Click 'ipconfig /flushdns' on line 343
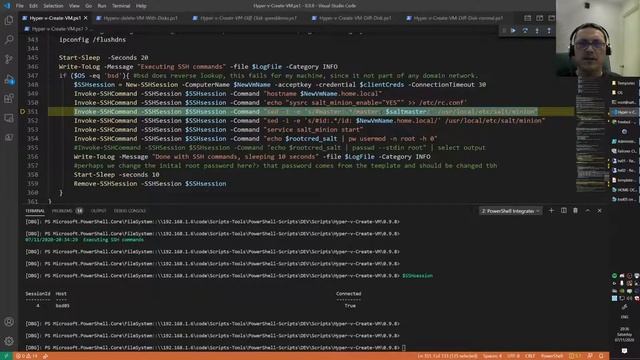Image resolution: width=640 pixels, height=360 pixels. [92, 40]
